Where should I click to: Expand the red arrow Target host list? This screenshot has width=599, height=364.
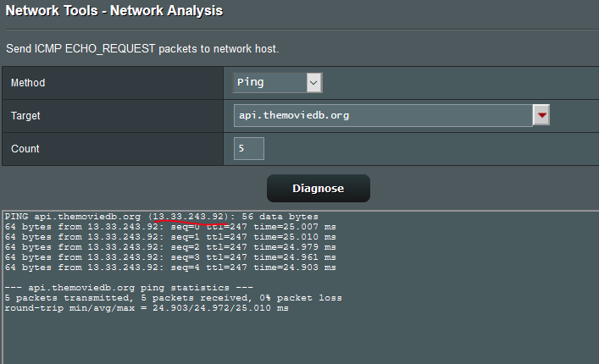click(x=541, y=114)
